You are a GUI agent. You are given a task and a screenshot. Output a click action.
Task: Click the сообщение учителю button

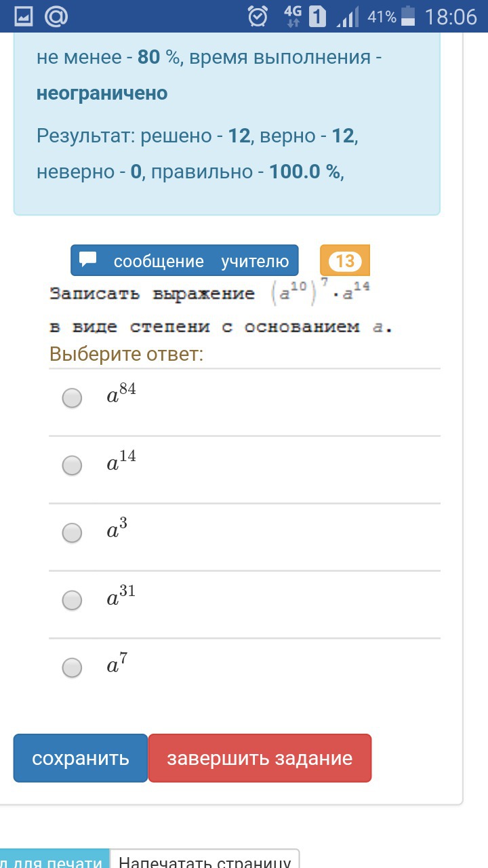(184, 260)
